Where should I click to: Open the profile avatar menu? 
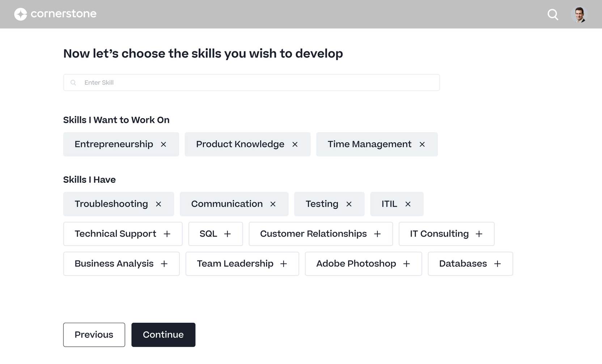579,14
